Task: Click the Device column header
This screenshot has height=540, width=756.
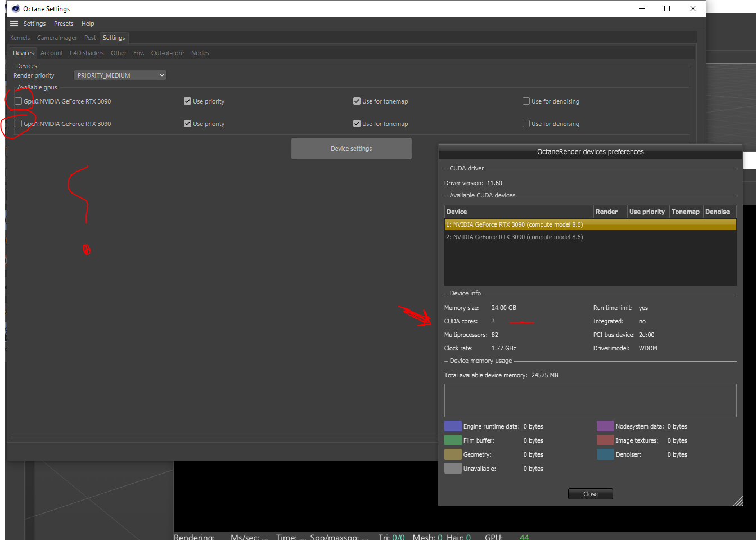Action: click(519, 211)
